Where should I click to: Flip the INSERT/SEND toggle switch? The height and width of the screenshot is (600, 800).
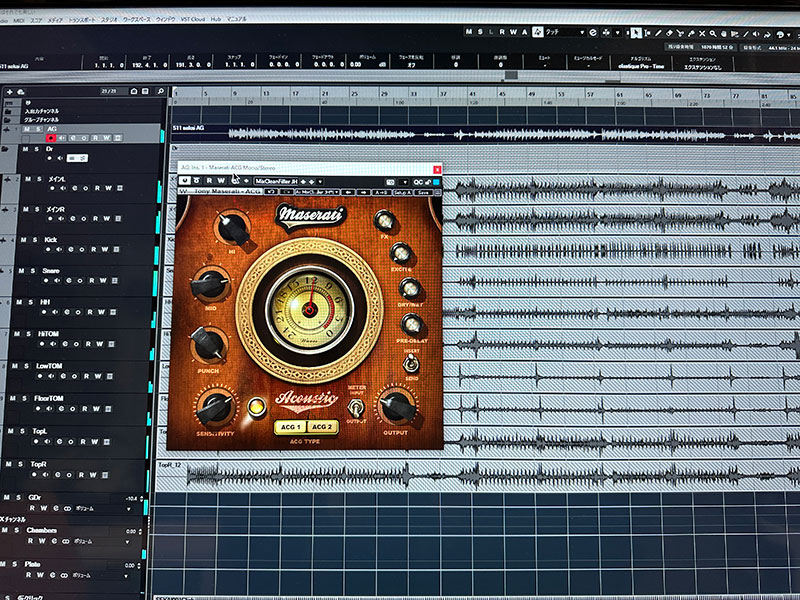(411, 364)
